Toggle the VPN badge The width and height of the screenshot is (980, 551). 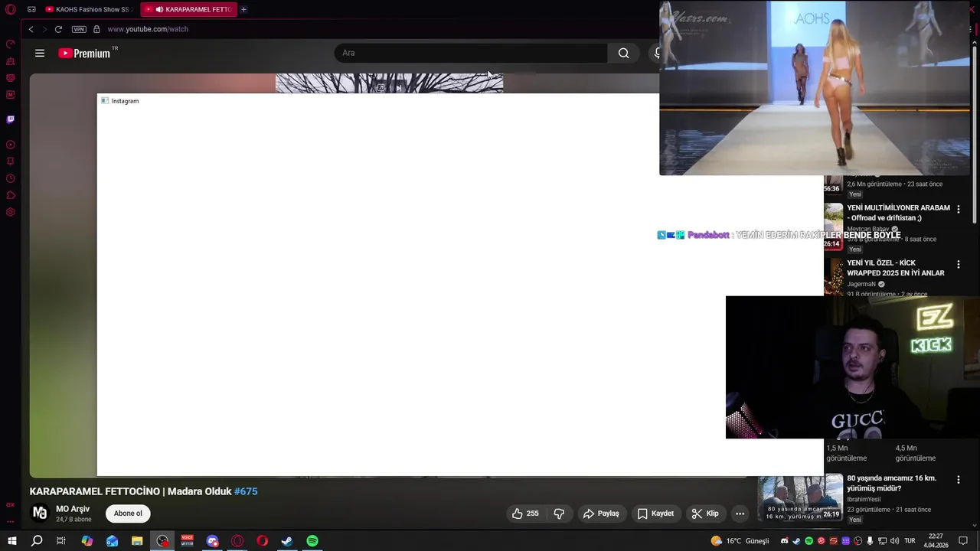click(79, 29)
